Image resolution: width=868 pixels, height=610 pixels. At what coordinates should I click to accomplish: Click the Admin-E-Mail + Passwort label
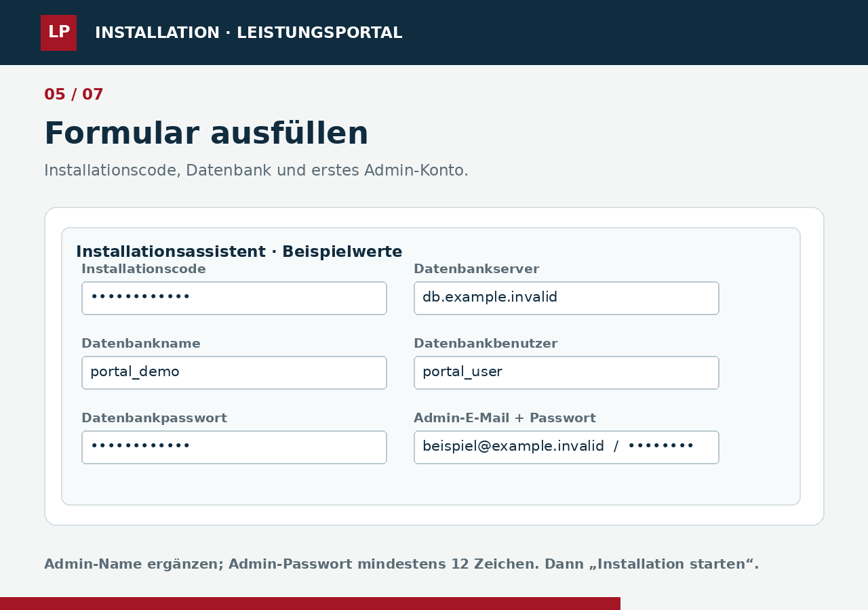pyautogui.click(x=505, y=418)
